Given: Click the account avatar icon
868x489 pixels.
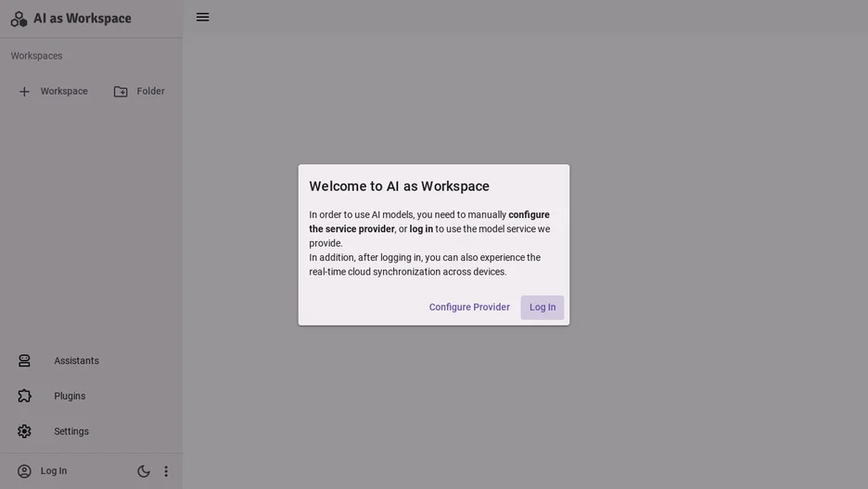Looking at the screenshot, I should [x=24, y=470].
